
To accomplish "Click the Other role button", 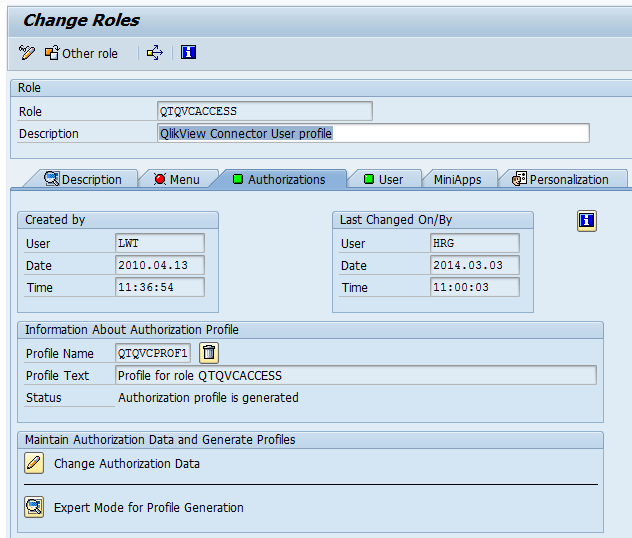I will (x=81, y=53).
